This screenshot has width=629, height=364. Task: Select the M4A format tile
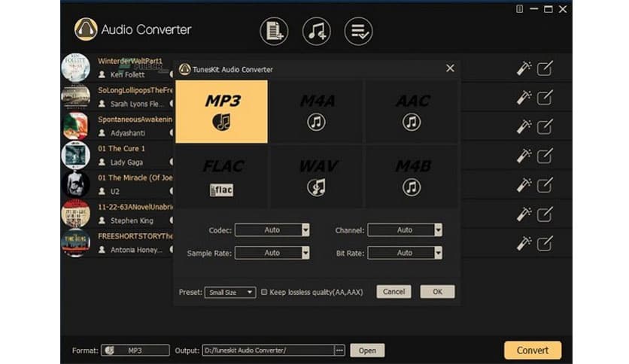click(317, 111)
